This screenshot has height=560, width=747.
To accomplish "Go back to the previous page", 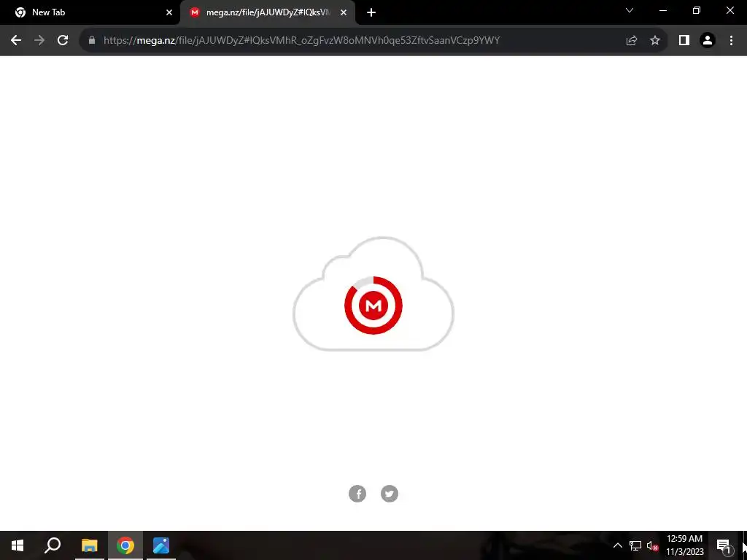I will pos(16,41).
